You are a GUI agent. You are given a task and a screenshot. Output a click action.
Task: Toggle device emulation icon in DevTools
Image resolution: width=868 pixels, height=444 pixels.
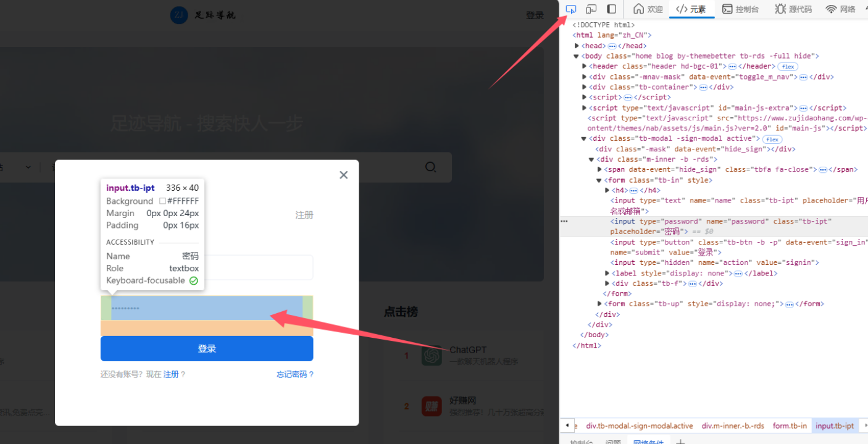[591, 9]
